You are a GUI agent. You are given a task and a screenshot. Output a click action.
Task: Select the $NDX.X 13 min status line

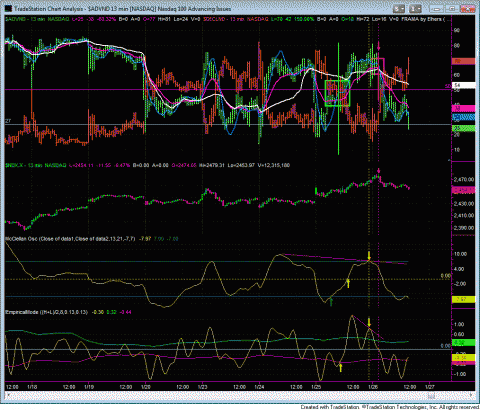coord(147,165)
